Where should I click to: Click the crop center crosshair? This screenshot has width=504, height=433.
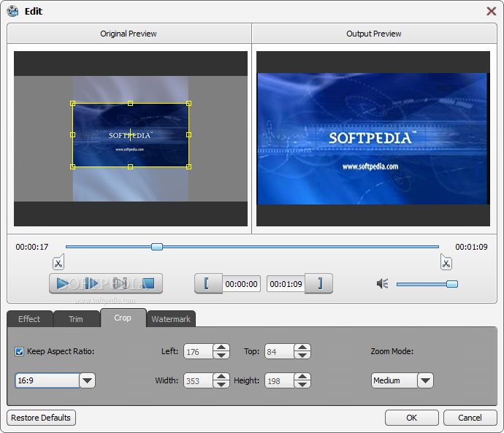[130, 135]
